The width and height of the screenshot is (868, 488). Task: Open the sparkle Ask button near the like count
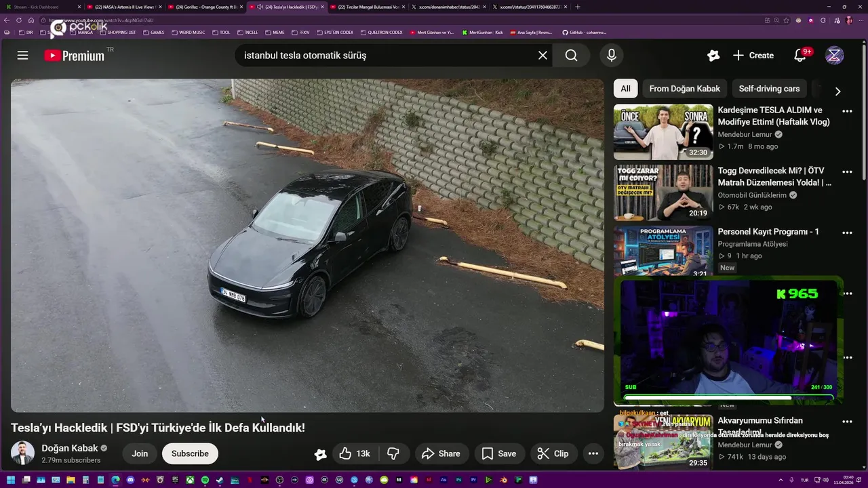tap(320, 454)
